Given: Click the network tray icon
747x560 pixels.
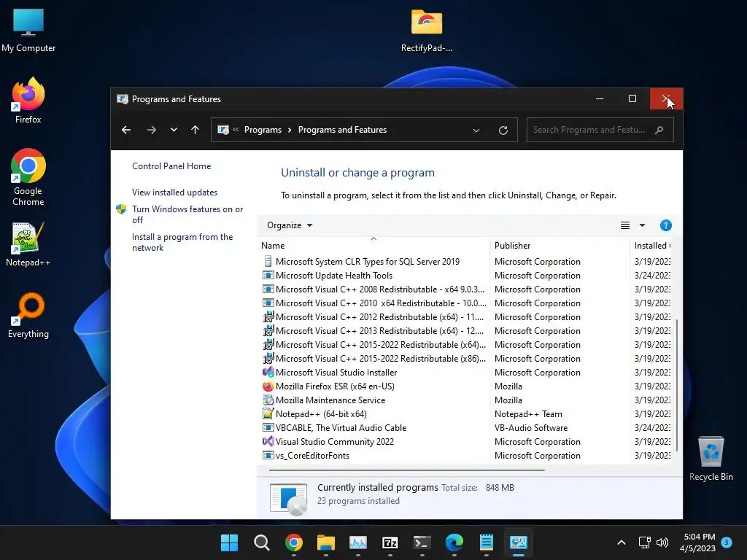Looking at the screenshot, I should click(x=645, y=542).
